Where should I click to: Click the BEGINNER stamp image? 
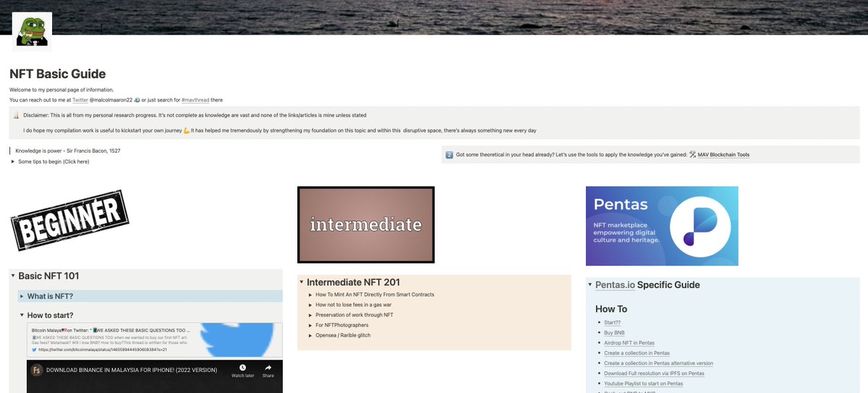70,220
